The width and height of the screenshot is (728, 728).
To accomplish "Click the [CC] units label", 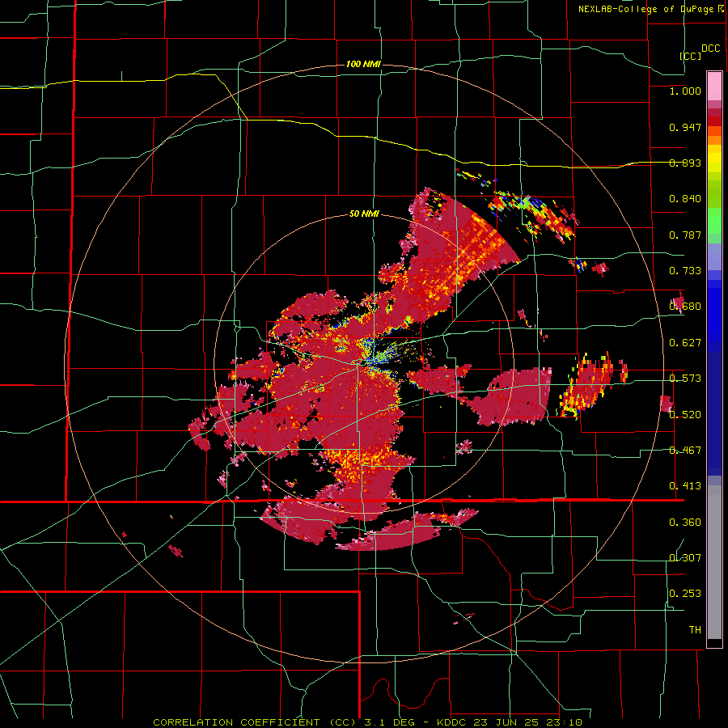I will pyautogui.click(x=691, y=56).
